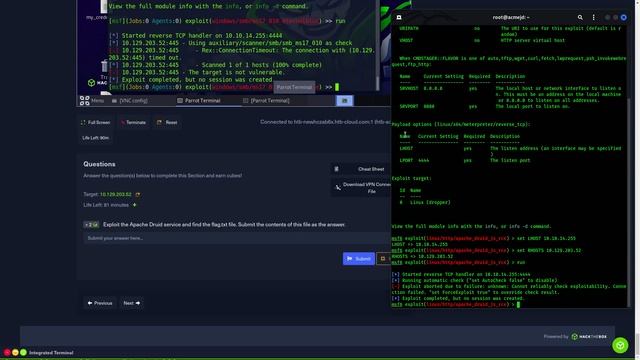Click the reset target icon beside target IP

point(138,194)
